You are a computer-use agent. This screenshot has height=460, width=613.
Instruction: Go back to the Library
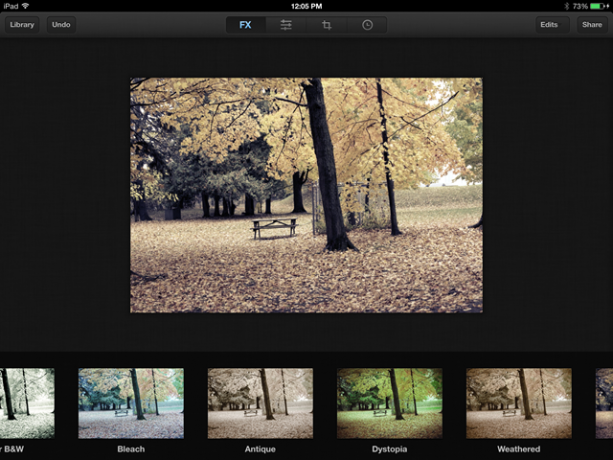(x=22, y=25)
